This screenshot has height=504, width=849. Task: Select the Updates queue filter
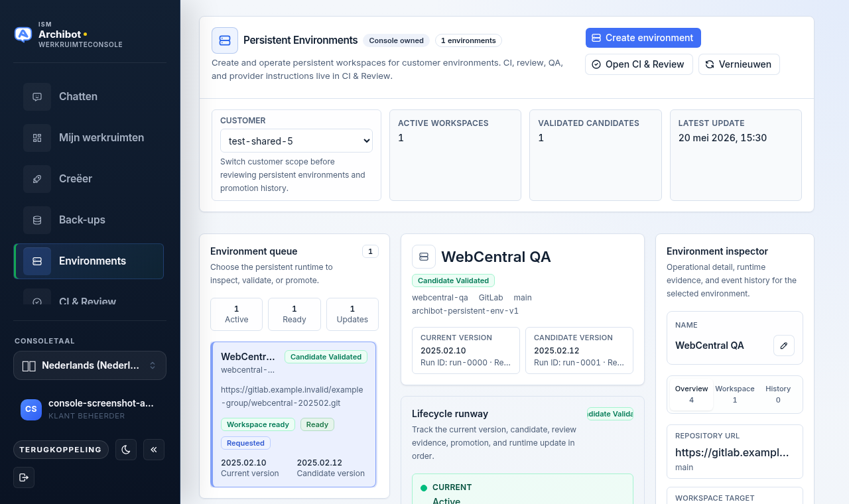[x=352, y=314]
